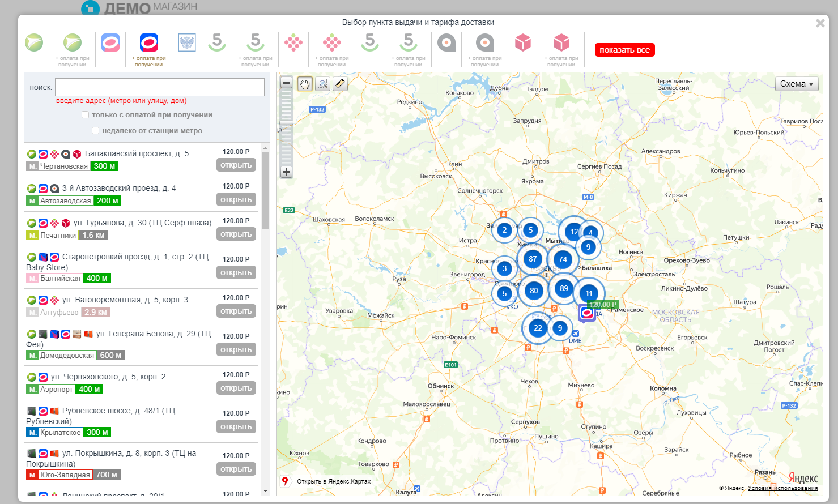
Task: Open pickup point Балаклавский проспект, д. 5
Action: pos(236,165)
